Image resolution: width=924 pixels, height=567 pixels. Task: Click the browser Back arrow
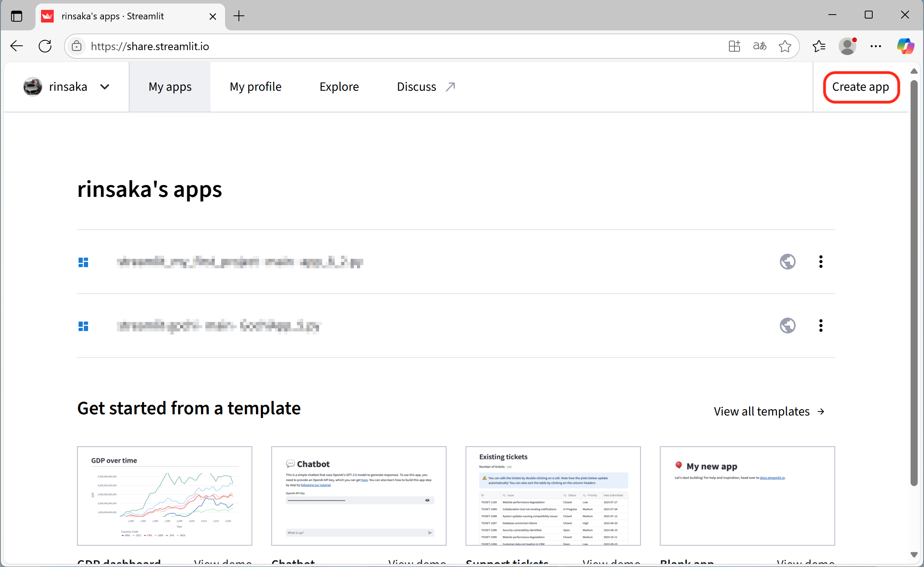click(17, 46)
